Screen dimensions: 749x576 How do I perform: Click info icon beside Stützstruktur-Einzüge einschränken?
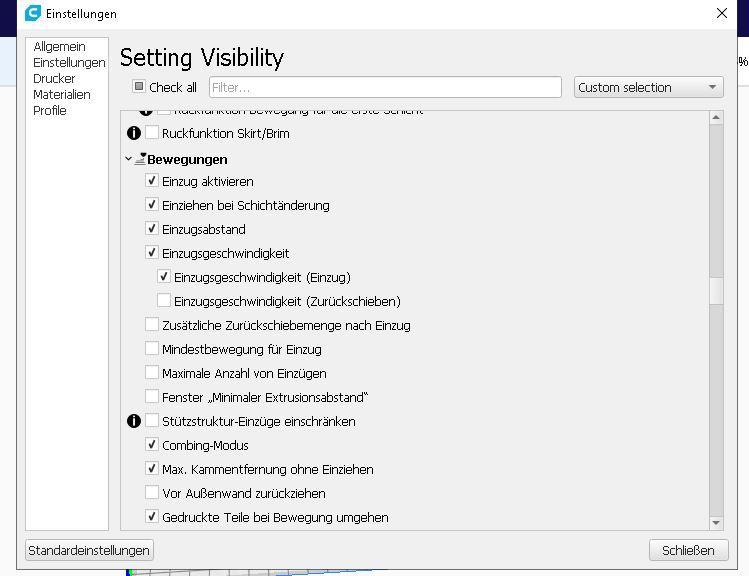134,421
